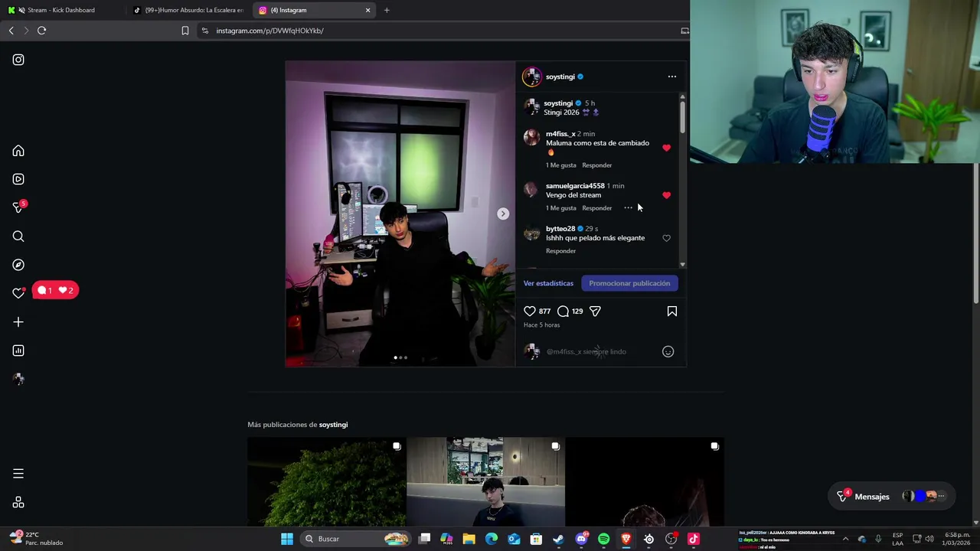Unlike the samuelgarcia4558 comment
Screen dimensions: 980x551
pos(666,195)
